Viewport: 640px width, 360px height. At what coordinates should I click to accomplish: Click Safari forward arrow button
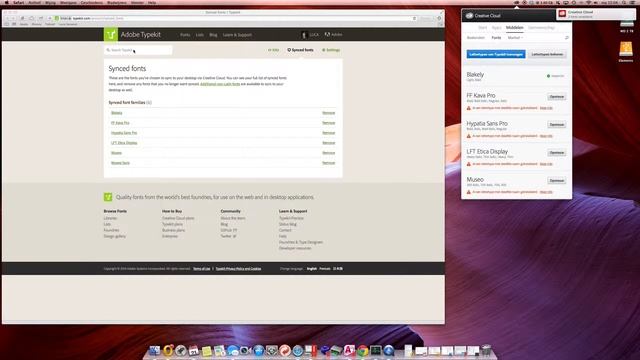13,18
